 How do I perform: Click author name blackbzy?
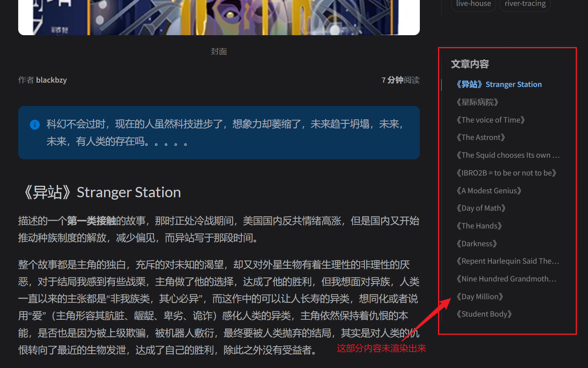(51, 80)
